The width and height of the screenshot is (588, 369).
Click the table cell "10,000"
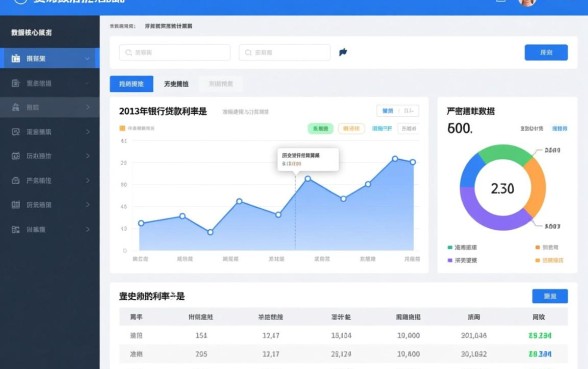click(408, 335)
